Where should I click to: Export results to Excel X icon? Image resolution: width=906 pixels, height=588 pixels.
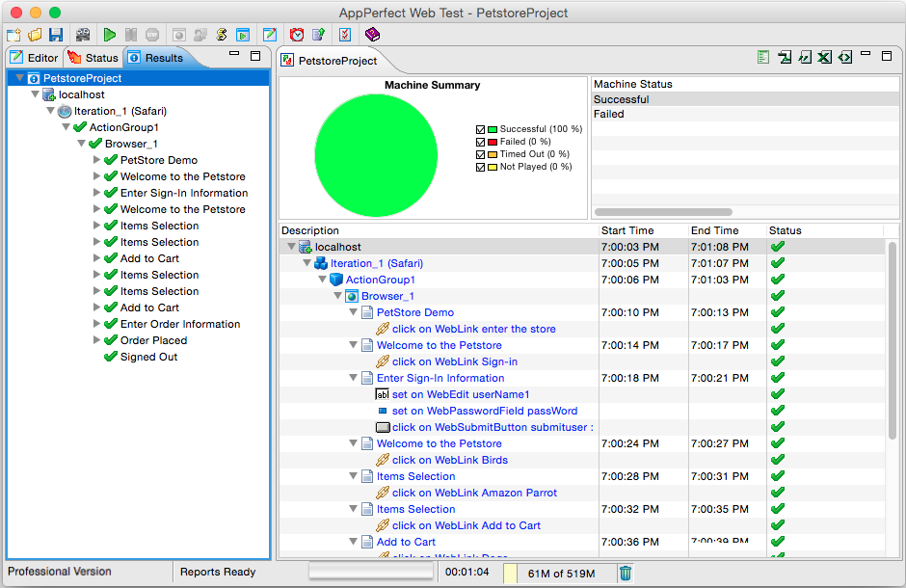(825, 57)
